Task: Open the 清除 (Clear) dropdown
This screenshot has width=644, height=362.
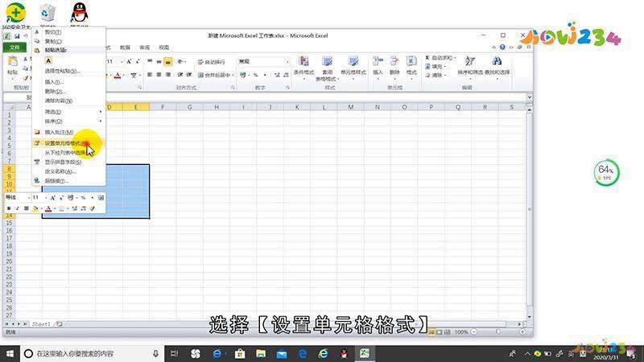Action: coord(436,75)
